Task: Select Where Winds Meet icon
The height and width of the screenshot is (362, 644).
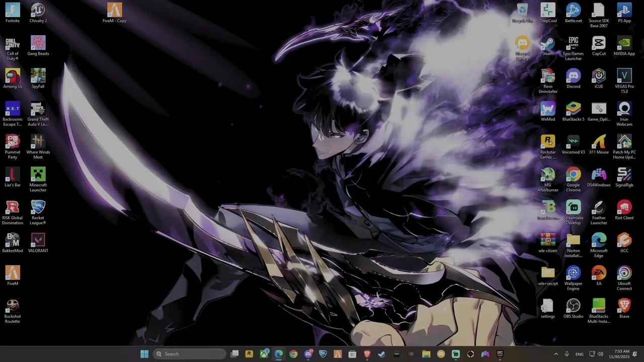Action: [38, 147]
